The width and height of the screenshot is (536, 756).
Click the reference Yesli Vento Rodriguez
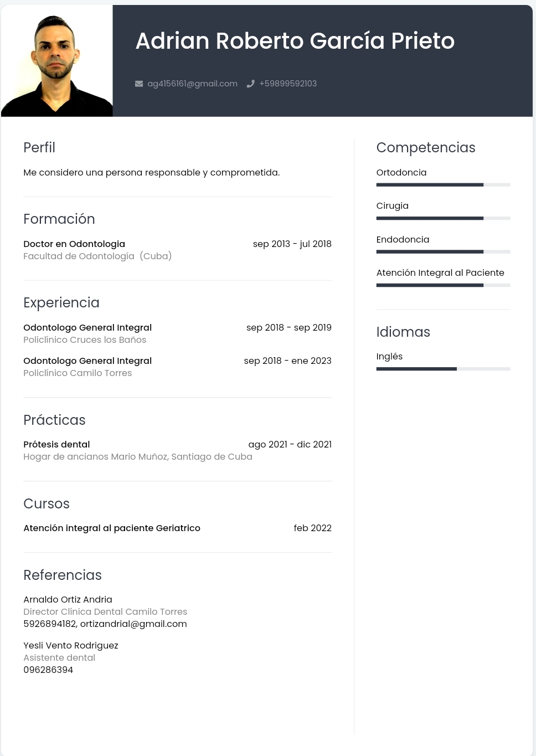71,645
